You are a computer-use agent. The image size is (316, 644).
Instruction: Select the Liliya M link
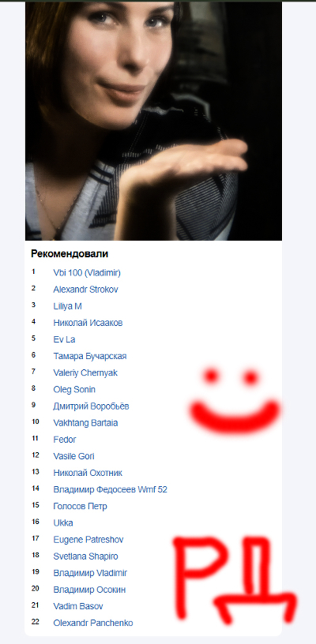pos(68,306)
